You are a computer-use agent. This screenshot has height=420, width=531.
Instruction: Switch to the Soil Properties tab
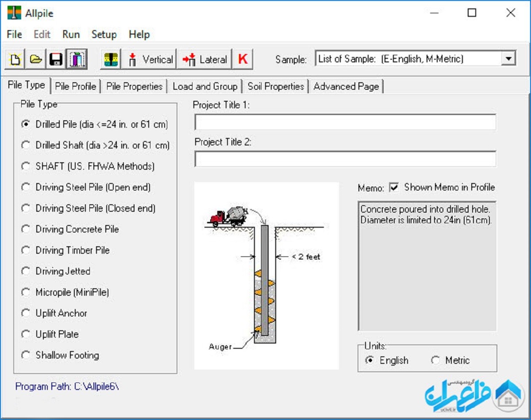276,86
